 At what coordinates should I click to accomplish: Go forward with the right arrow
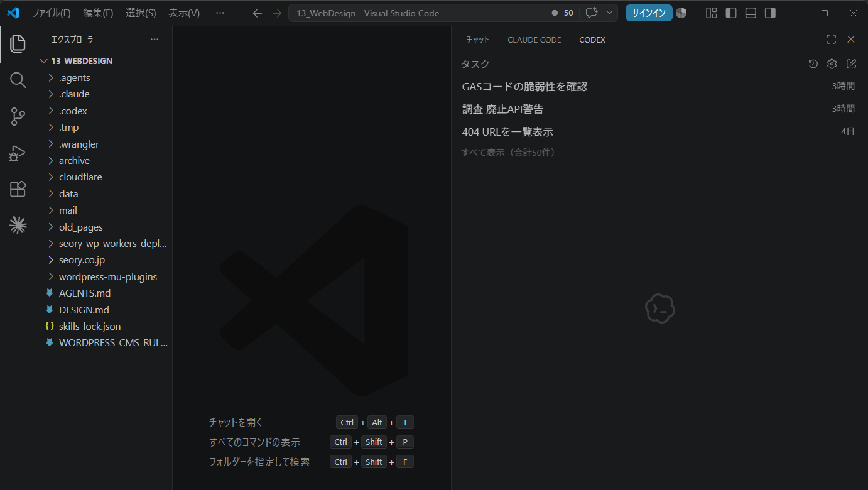click(277, 13)
